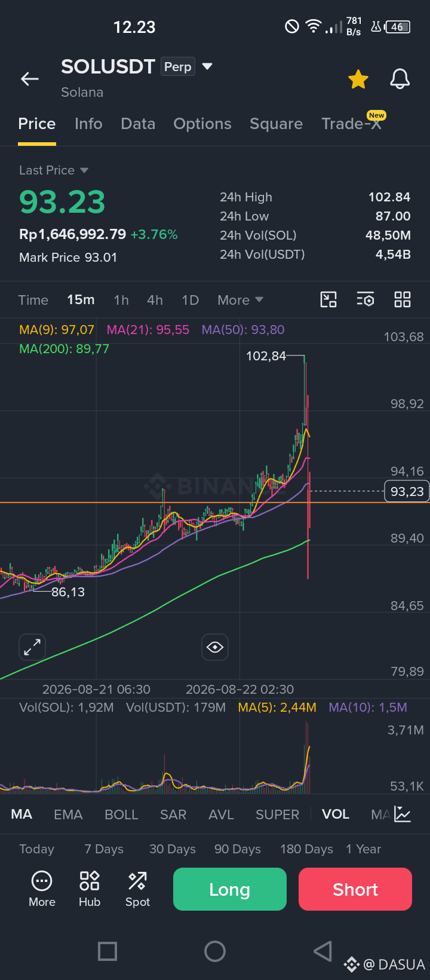430x980 pixels.
Task: Enable the BOLL indicator
Action: click(x=121, y=814)
